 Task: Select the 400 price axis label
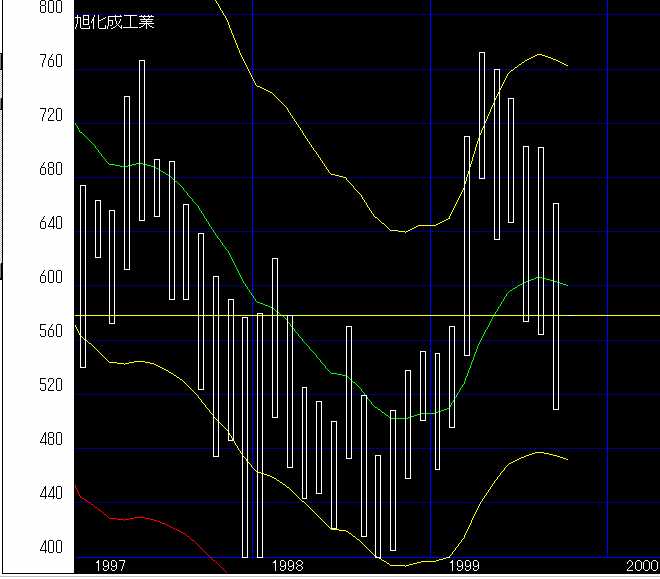[x=49, y=548]
